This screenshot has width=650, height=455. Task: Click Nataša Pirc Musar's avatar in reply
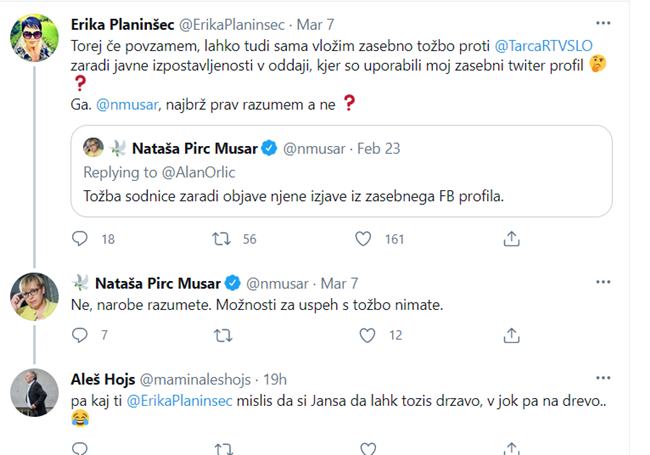pyautogui.click(x=33, y=297)
